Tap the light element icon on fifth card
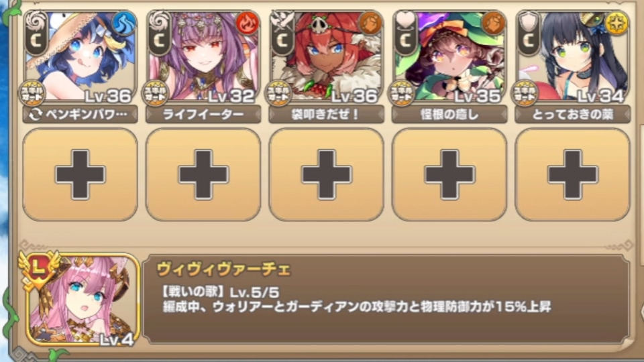 pyautogui.click(x=616, y=23)
